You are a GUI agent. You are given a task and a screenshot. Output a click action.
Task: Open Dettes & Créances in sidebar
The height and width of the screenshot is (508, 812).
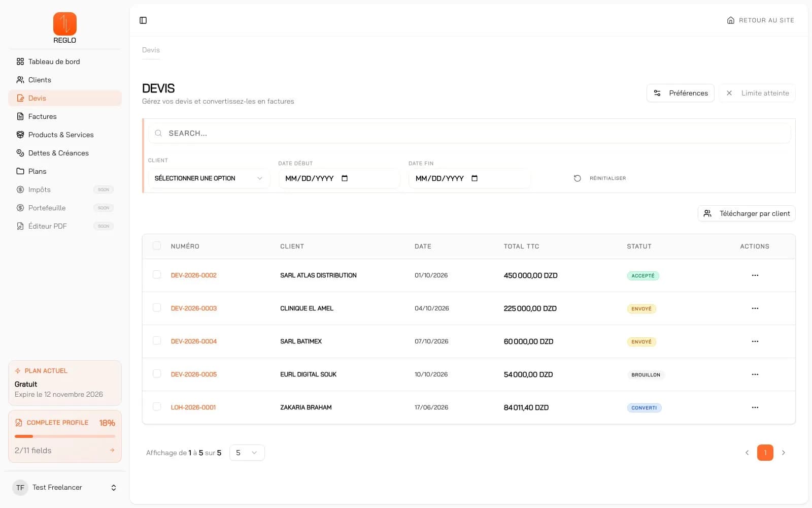pyautogui.click(x=65, y=153)
